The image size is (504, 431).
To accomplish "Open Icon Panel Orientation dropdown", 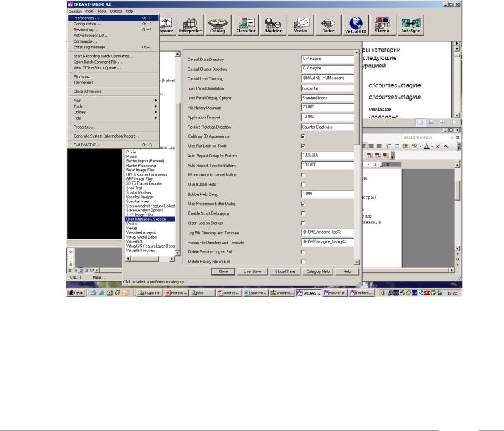I will click(x=327, y=88).
